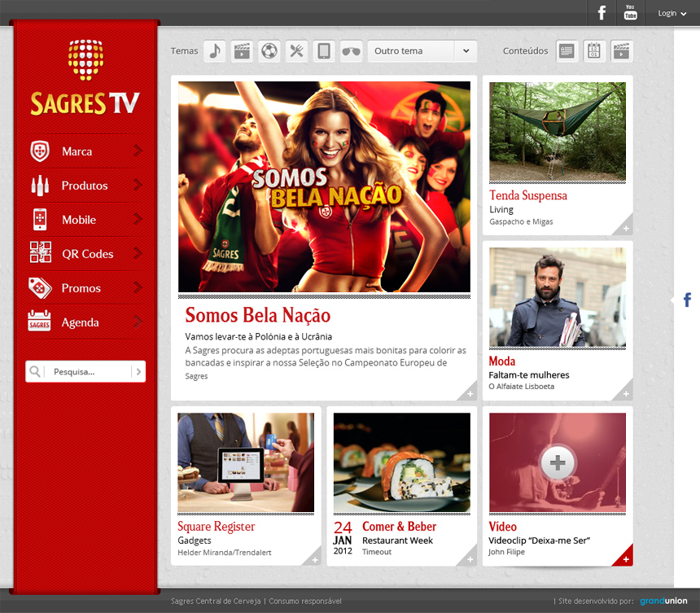Open the YouTube channel icon

pos(630,13)
